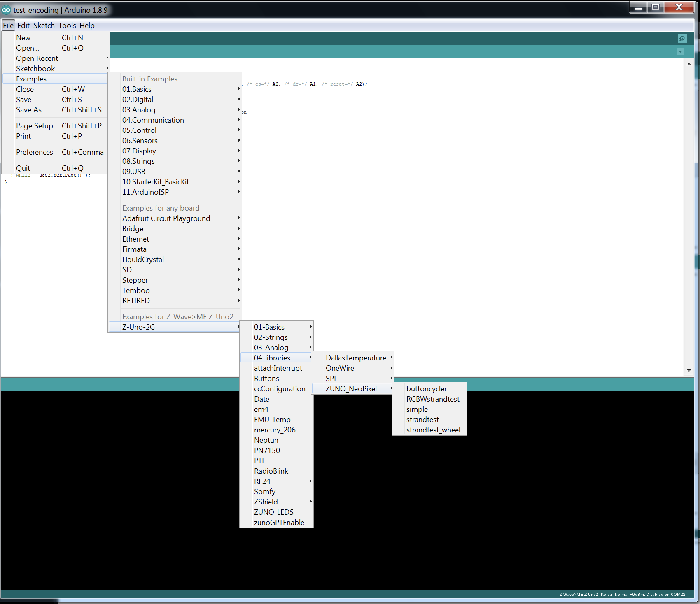Open the strandtest_wheel example
700x604 pixels.
[429, 430]
